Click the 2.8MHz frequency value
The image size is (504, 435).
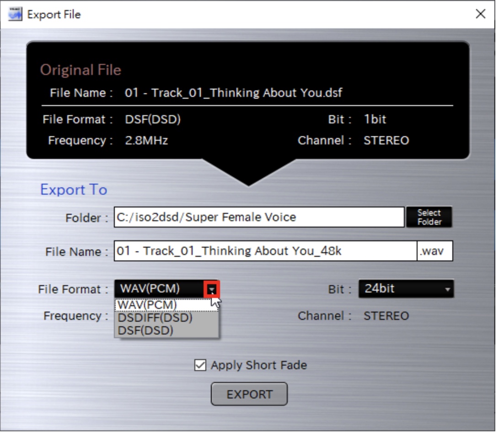tap(146, 141)
